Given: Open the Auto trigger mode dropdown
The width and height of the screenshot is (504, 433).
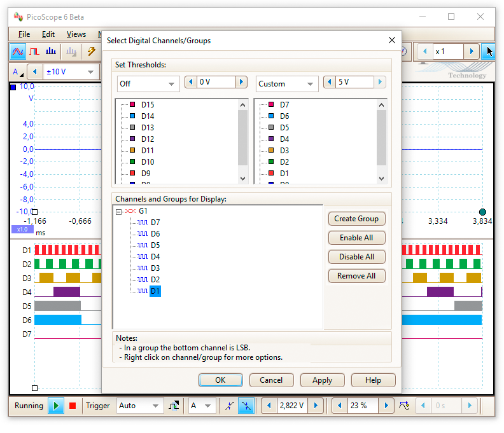Looking at the screenshot, I should (140, 406).
